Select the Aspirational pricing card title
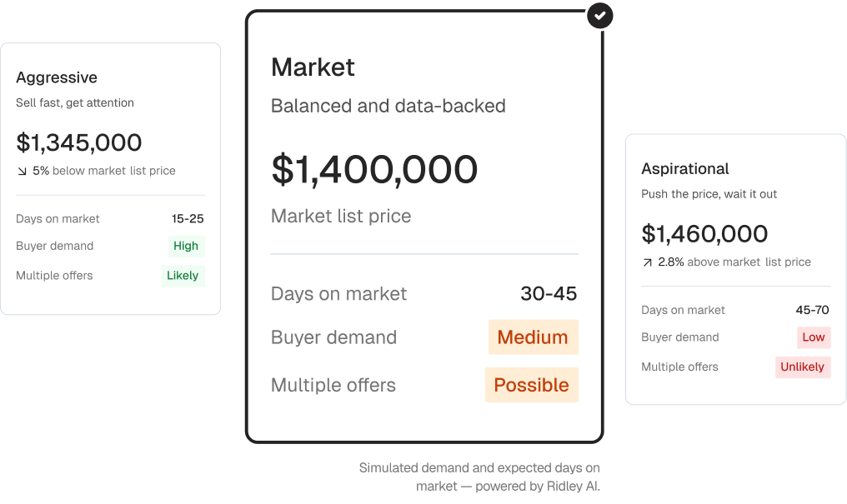 685,168
